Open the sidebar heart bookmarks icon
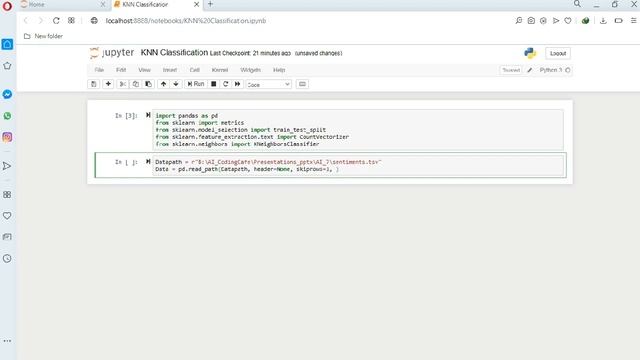The width and height of the screenshot is (640, 360). click(x=7, y=216)
